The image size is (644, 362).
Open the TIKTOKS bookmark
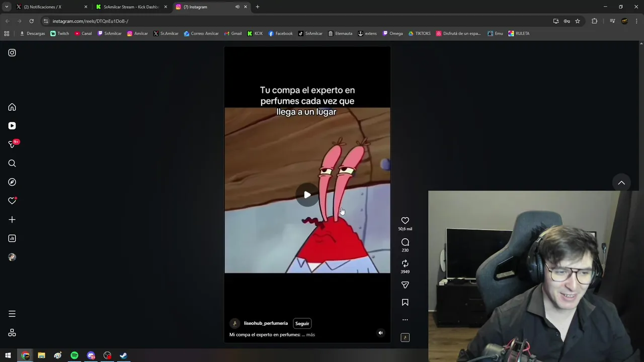click(x=420, y=34)
